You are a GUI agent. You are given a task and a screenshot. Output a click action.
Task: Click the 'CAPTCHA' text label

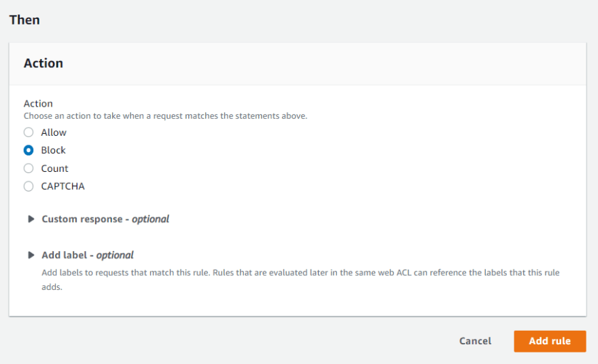[x=63, y=186]
